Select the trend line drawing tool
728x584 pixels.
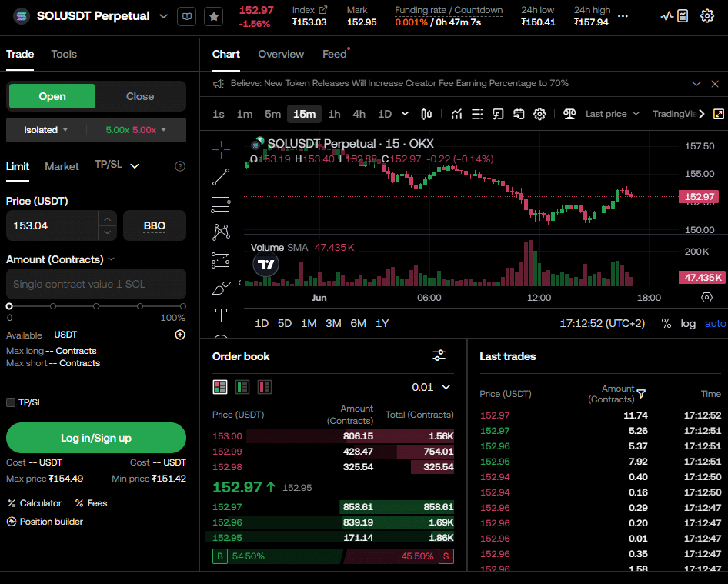pyautogui.click(x=221, y=177)
